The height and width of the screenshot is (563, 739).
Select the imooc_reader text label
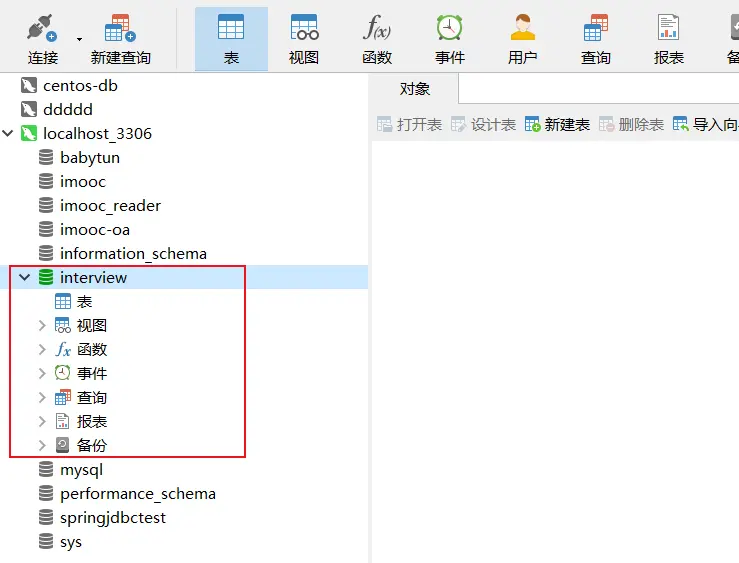[110, 206]
